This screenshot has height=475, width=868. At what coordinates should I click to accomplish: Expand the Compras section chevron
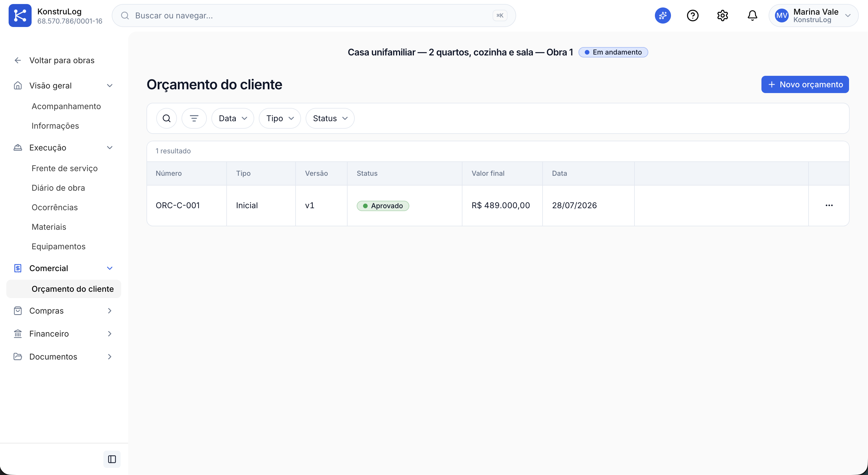tap(109, 311)
